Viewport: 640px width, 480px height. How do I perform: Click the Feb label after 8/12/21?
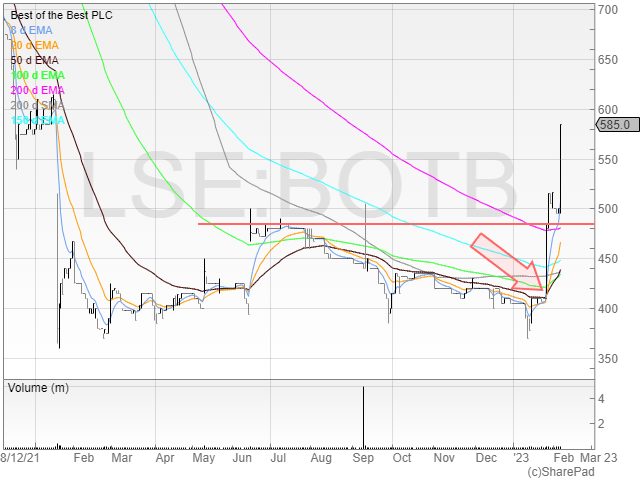click(84, 458)
